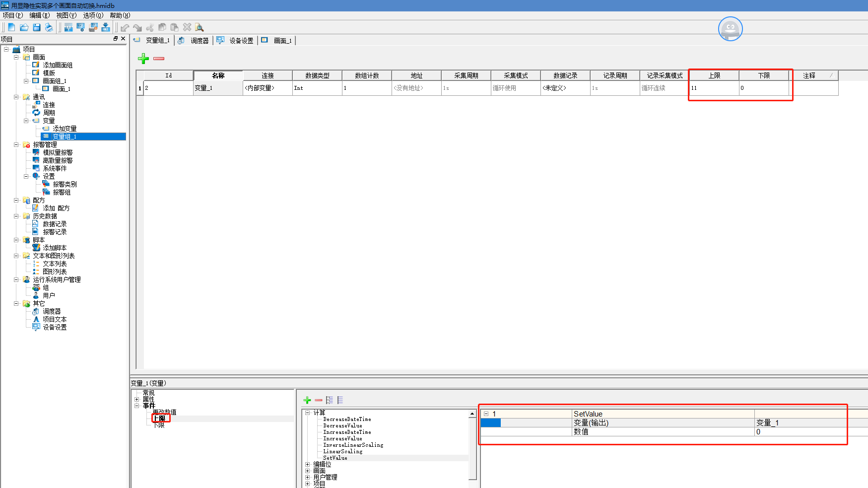Open the 帮助(H) menu
Viewport: 868px width, 488px height.
120,15
